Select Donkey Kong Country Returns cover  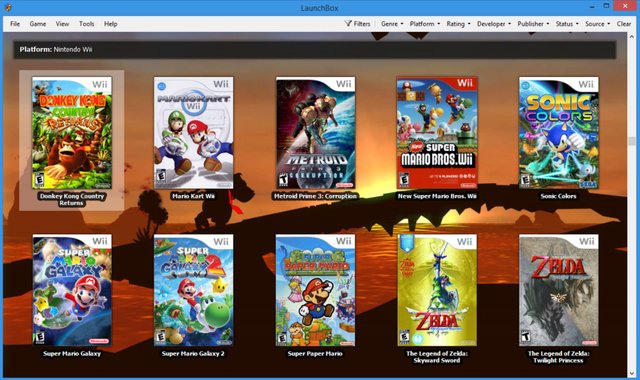coord(72,133)
